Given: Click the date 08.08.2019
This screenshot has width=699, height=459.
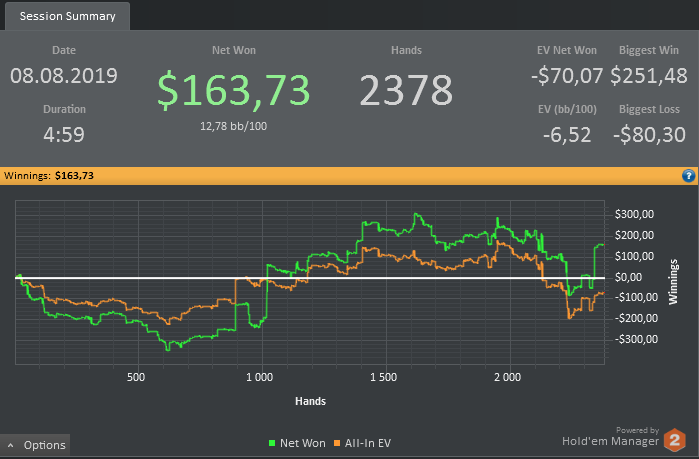Looking at the screenshot, I should pyautogui.click(x=64, y=76).
